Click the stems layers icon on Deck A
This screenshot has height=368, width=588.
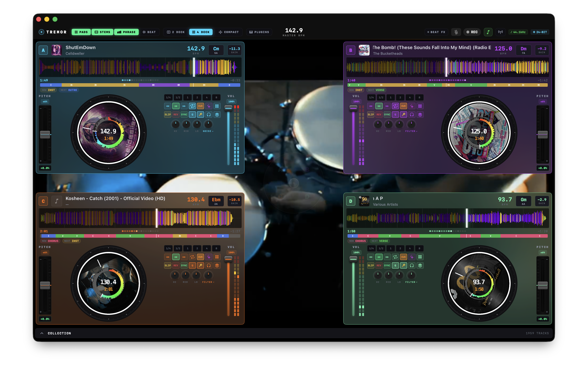pyautogui.click(x=217, y=115)
